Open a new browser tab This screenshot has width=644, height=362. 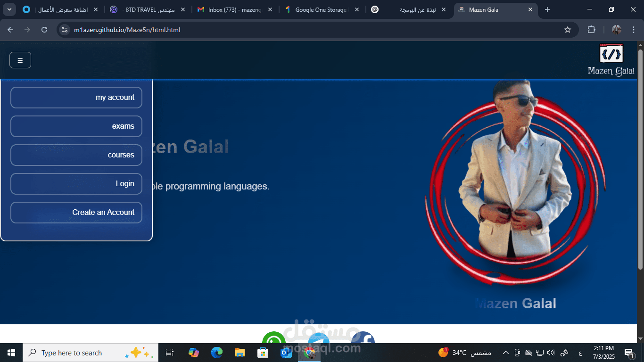coord(547,9)
